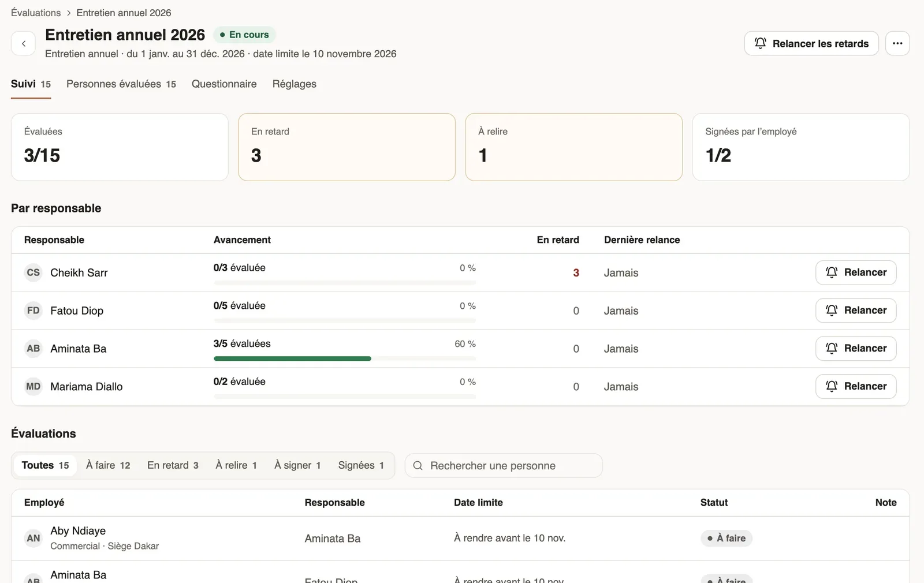The image size is (924, 583).
Task: Click the En retard 3 summary card
Action: tap(346, 147)
